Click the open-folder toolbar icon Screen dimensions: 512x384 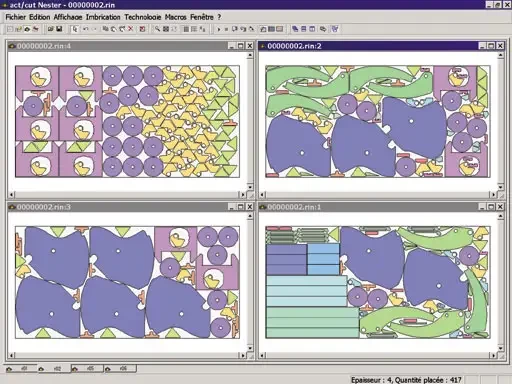(51, 29)
